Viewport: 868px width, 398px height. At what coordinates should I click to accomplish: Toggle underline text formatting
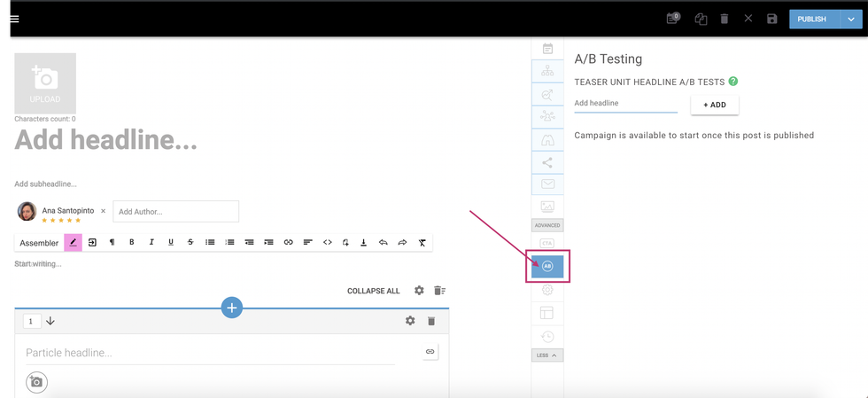tap(171, 242)
